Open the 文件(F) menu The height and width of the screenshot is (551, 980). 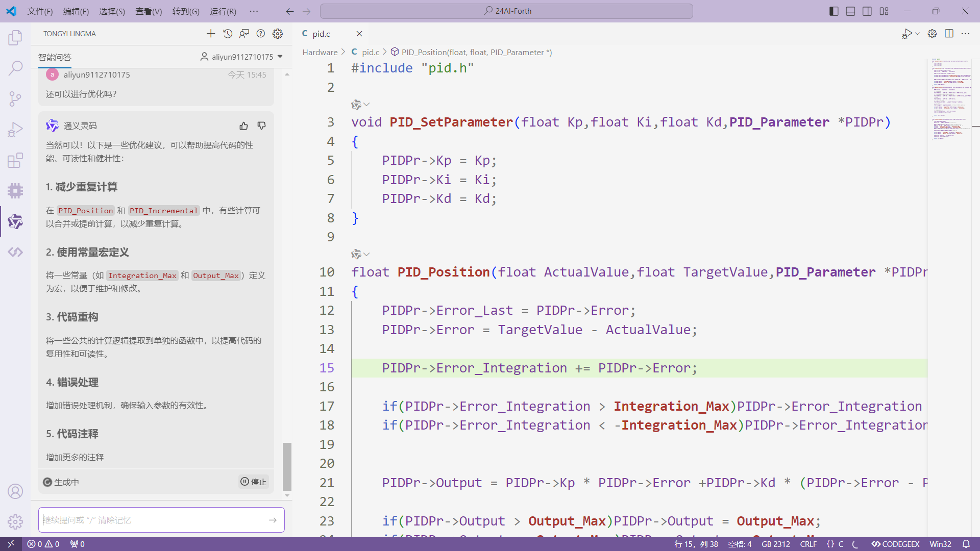[40, 11]
